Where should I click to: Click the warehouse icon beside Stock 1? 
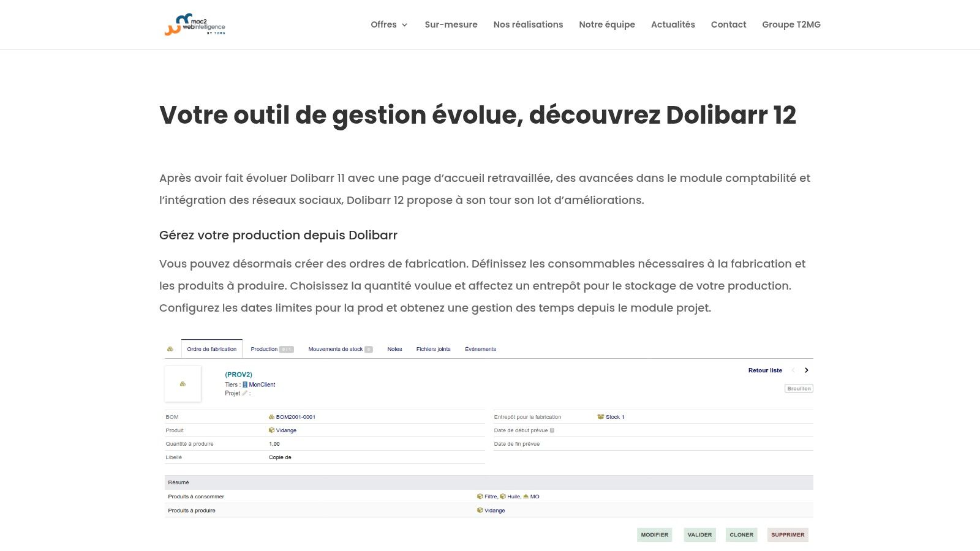[601, 417]
